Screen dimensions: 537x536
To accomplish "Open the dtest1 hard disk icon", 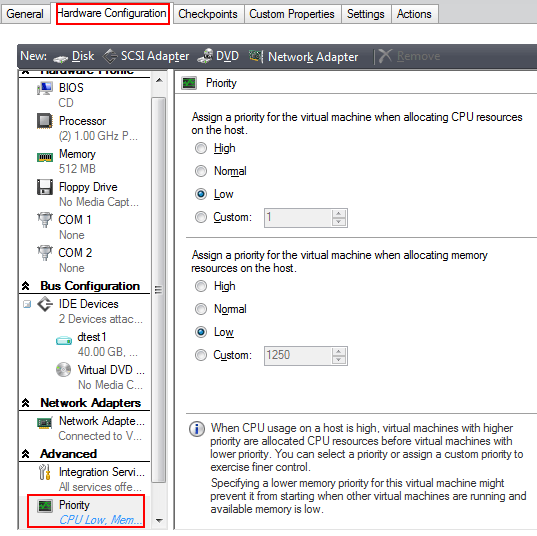I will pyautogui.click(x=64, y=340).
